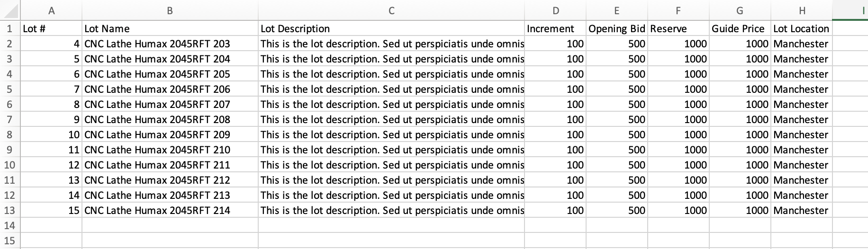This screenshot has height=249, width=868.
Task: Select the Reserve header cell
Action: click(x=678, y=29)
